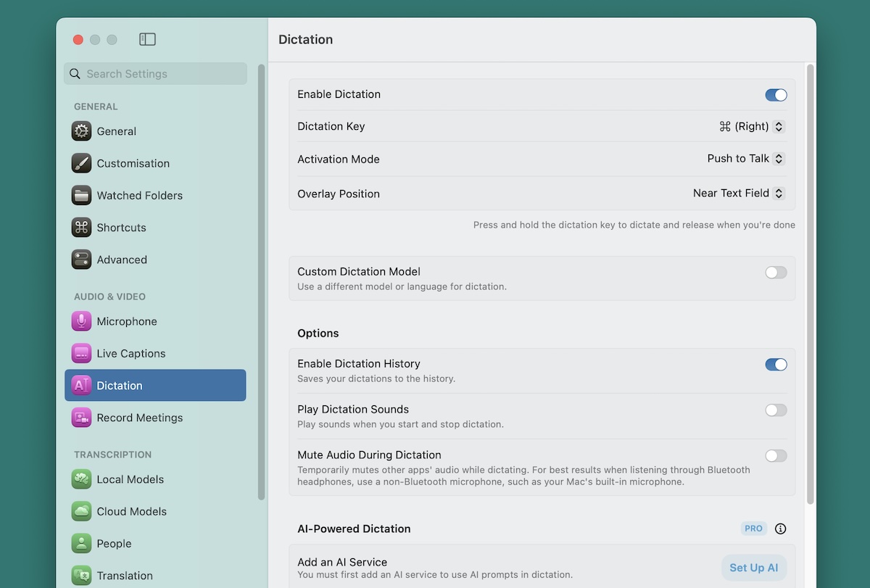Viewport: 870px width, 588px height.
Task: Click the sidebar vertical scrollbar
Action: [x=262, y=283]
